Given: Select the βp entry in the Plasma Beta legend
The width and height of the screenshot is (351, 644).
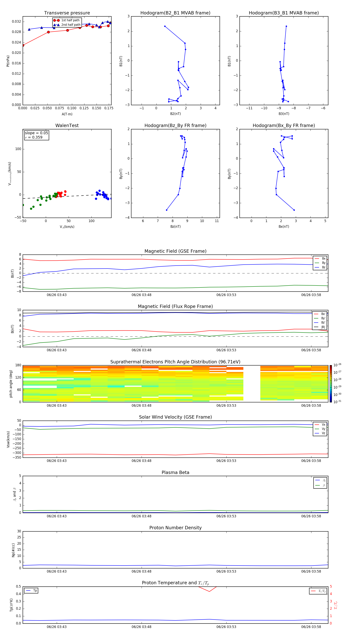Looking at the screenshot, I should 320,480.
